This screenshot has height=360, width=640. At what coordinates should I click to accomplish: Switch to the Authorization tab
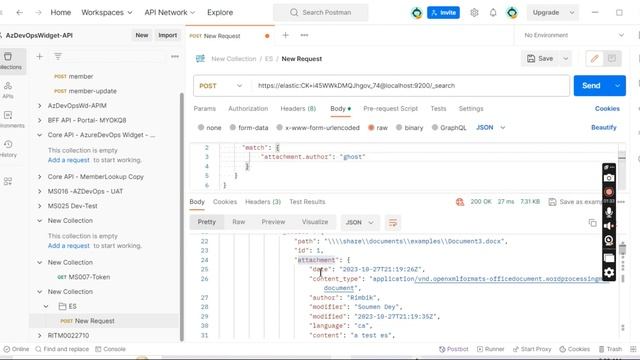(248, 109)
